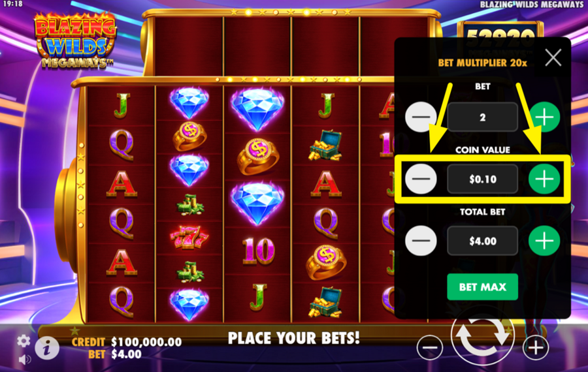Open the game info button
This screenshot has width=588, height=372.
pyautogui.click(x=47, y=348)
